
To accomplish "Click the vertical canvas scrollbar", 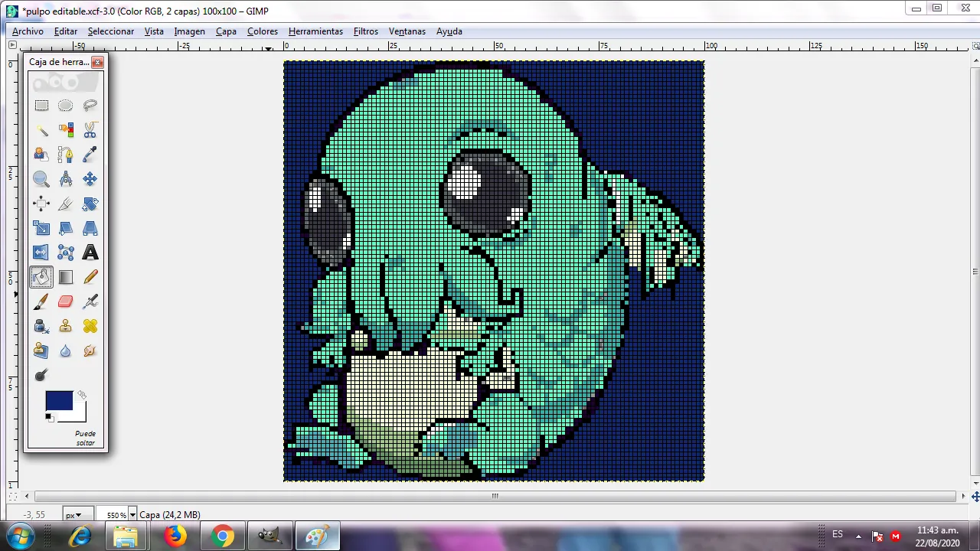I will [975, 271].
